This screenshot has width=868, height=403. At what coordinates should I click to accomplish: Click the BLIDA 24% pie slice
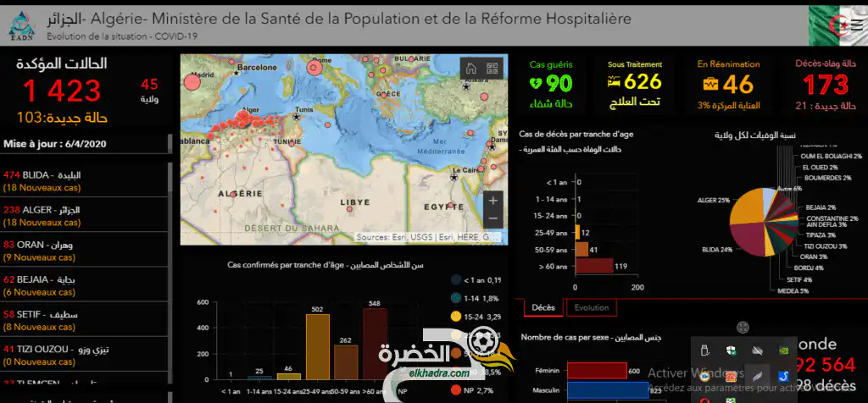pos(748,240)
